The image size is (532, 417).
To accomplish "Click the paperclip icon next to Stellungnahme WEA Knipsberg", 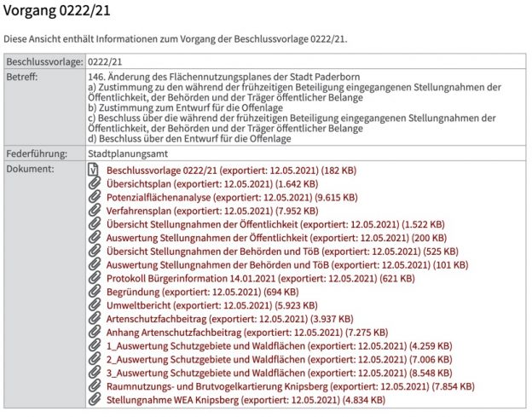I will click(x=95, y=400).
